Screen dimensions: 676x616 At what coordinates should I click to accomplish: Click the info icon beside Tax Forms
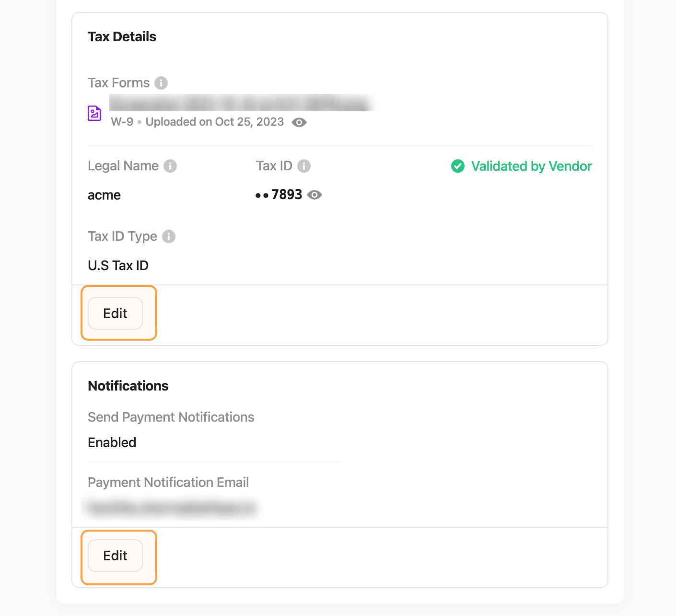(x=161, y=83)
